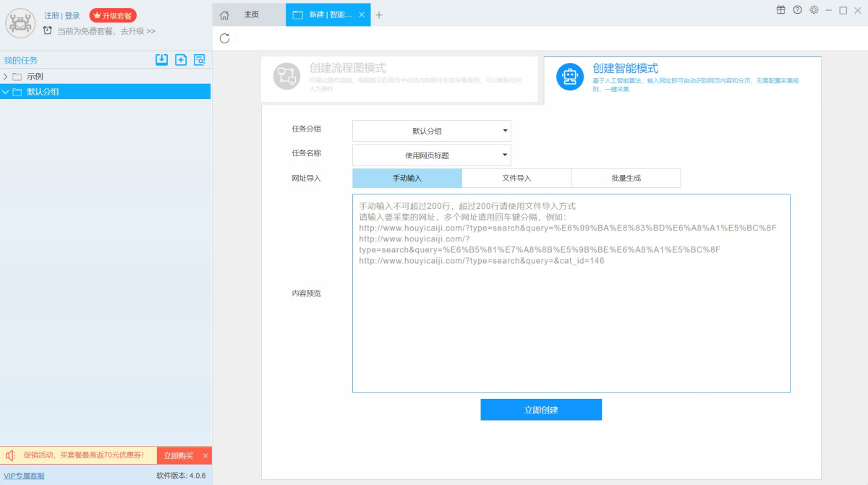Click the red 升级套餐 button
The height and width of the screenshot is (485, 868).
113,15
